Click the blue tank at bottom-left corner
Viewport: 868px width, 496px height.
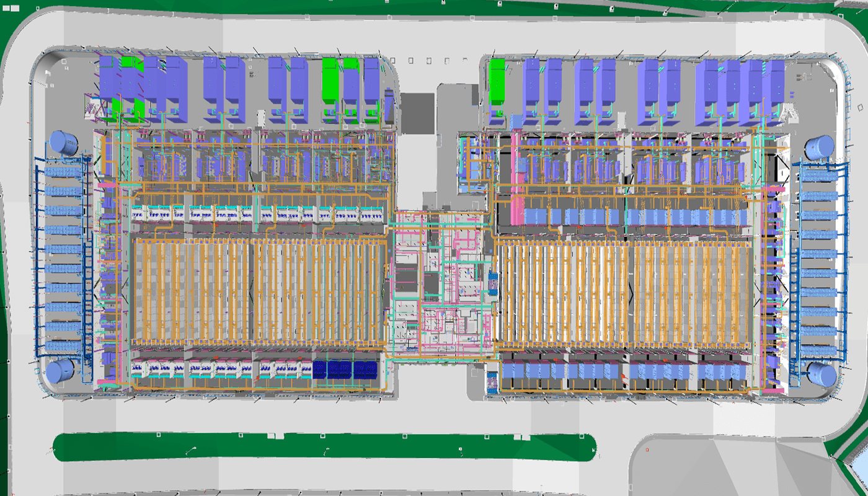[x=60, y=372]
